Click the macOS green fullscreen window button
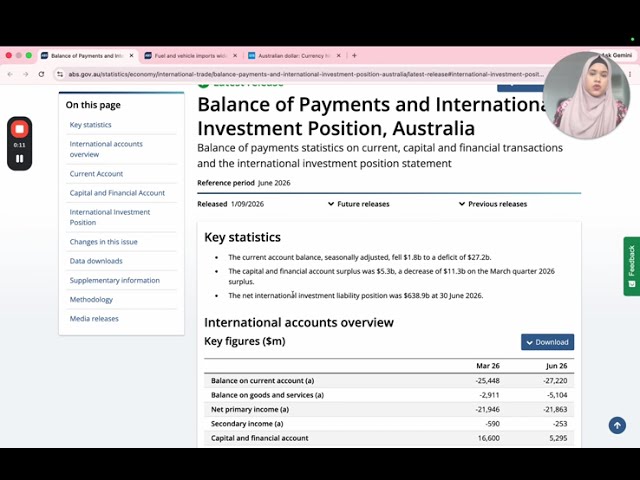 [x=29, y=56]
